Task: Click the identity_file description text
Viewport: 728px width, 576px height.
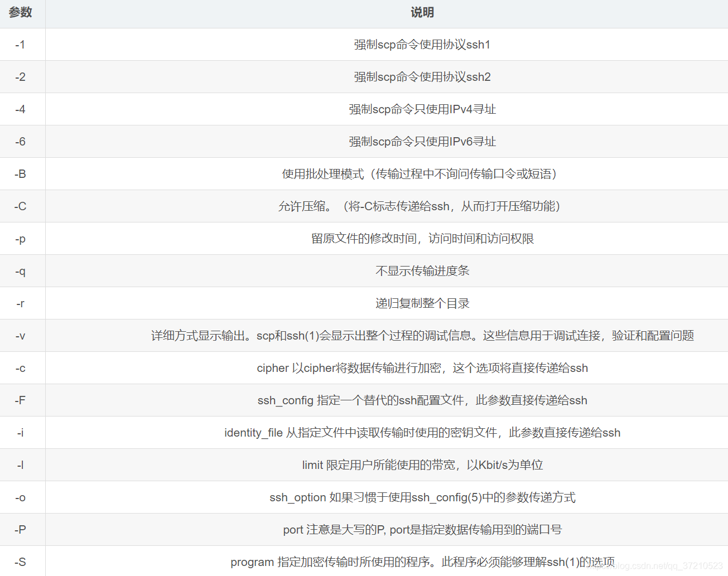Action: 422,433
